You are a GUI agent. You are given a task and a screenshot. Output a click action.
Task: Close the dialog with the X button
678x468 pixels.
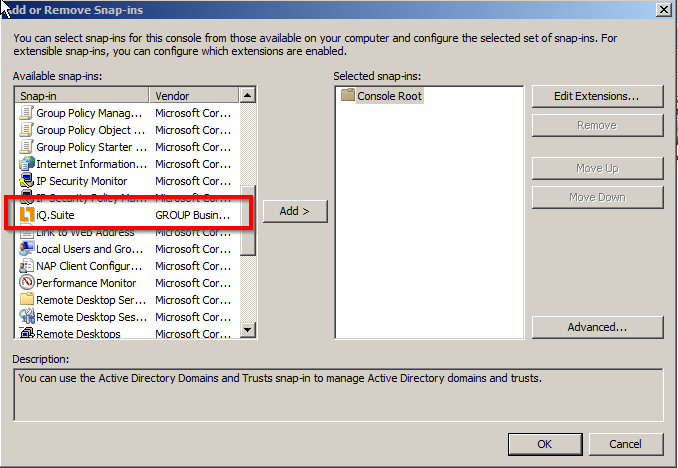tap(662, 9)
